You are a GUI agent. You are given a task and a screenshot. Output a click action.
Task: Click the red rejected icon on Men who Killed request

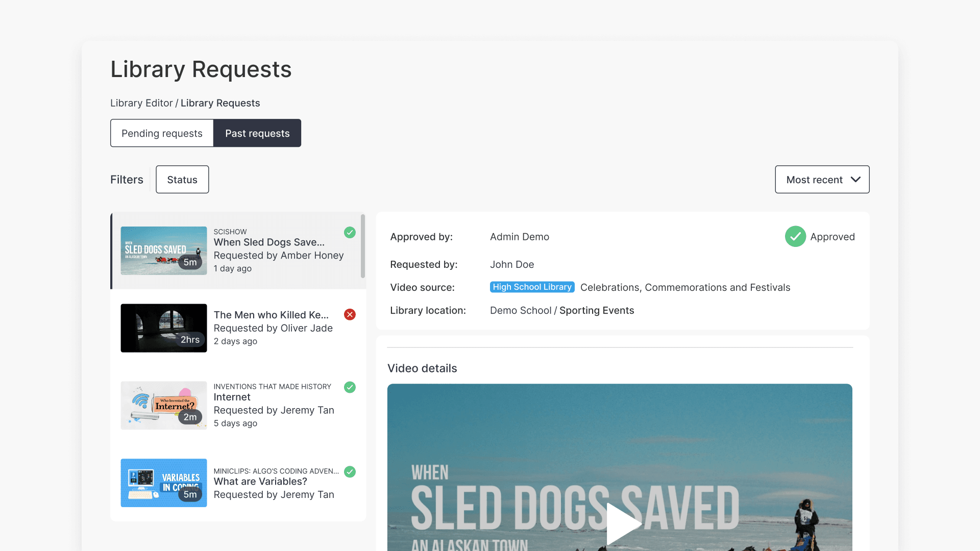click(x=350, y=315)
